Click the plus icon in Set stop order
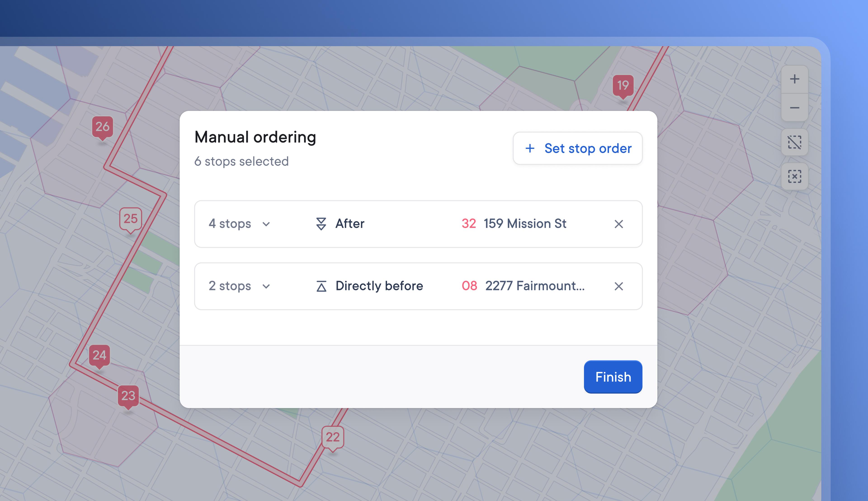This screenshot has width=868, height=501. click(x=530, y=148)
